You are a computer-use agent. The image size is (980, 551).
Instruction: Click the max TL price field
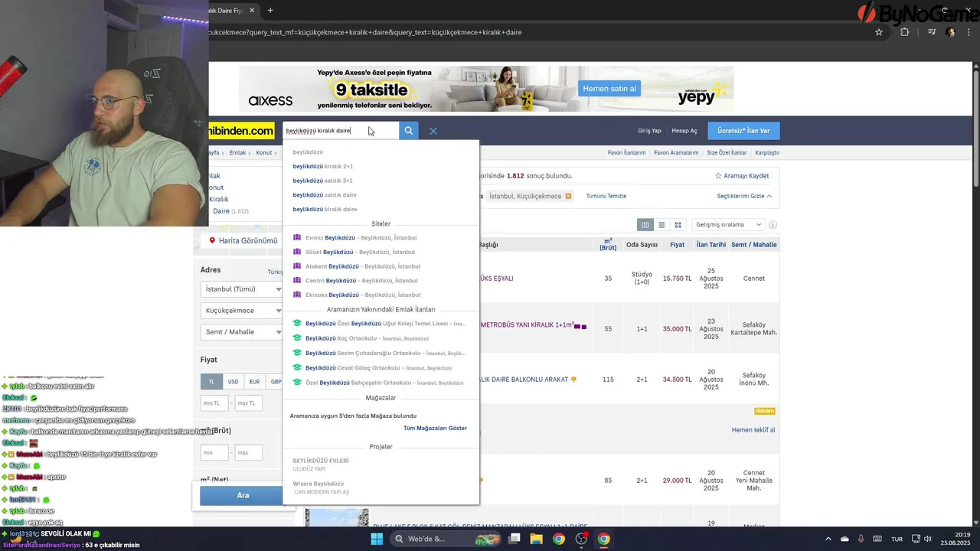coord(249,403)
